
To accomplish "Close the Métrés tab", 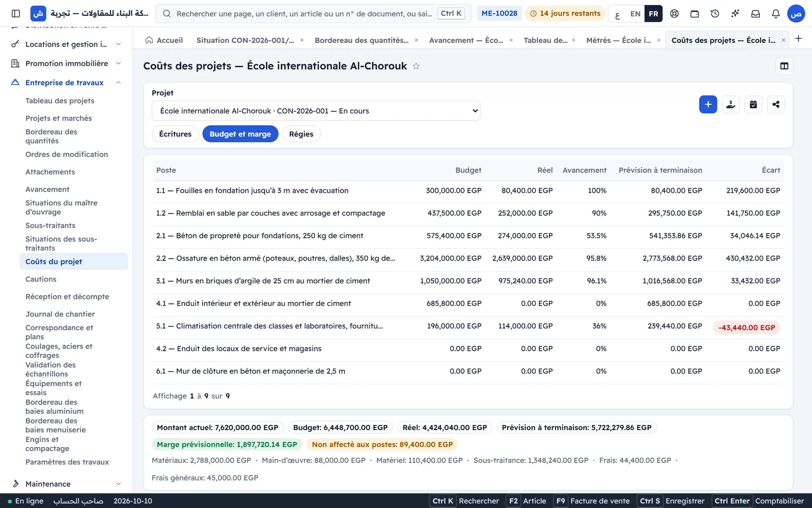I will pos(659,40).
